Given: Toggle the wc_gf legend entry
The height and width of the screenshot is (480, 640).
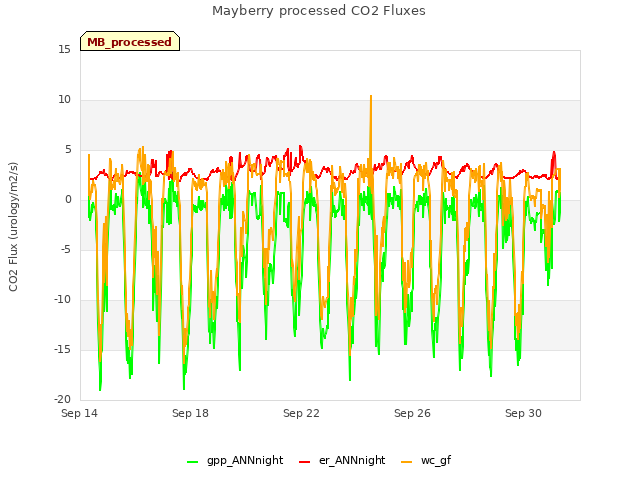Looking at the screenshot, I should (x=426, y=460).
